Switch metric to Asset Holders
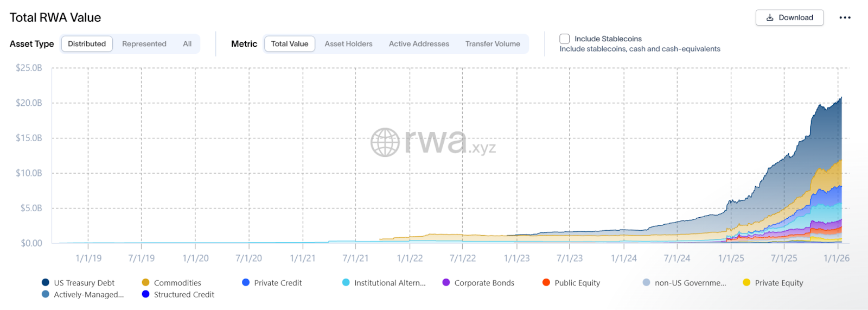Screen dimensions: 868x310 [x=348, y=44]
